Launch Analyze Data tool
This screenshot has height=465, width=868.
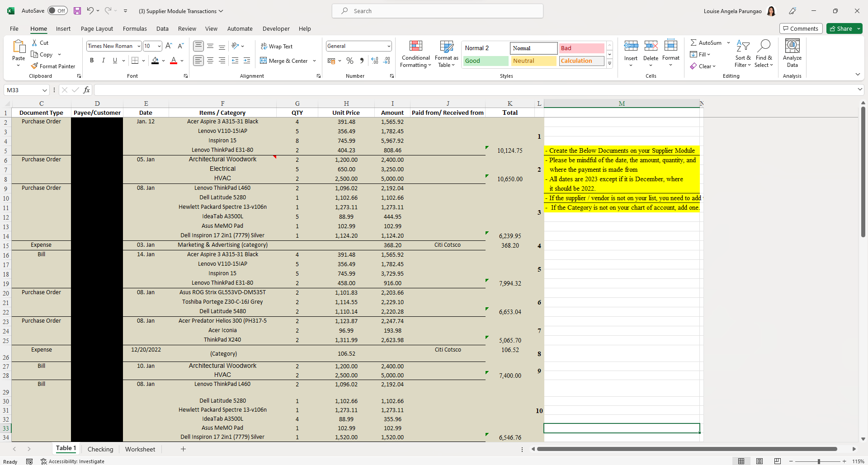coord(793,54)
